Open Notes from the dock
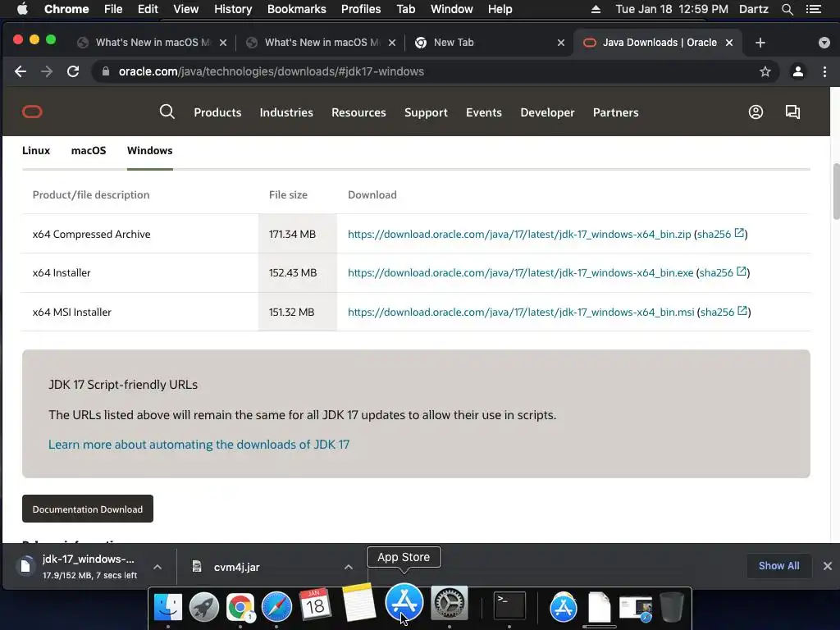Viewport: 840px width, 630px height. coord(358,603)
